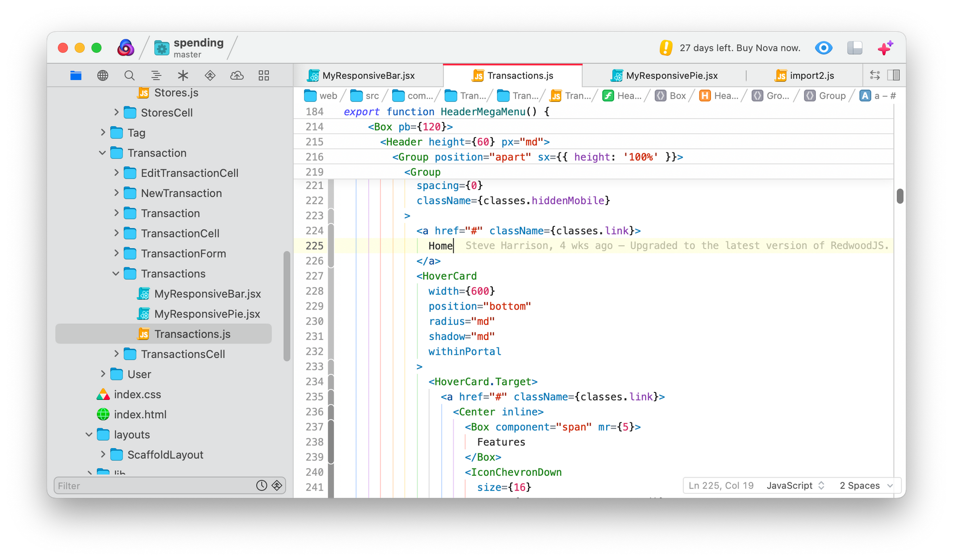Click the 'a – #' breadcrumb item
The height and width of the screenshot is (560, 953).
click(x=878, y=96)
